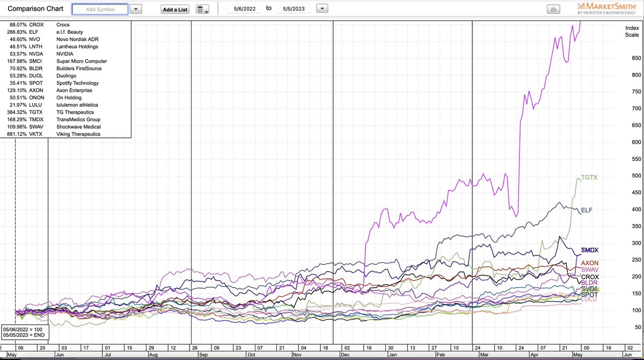The height and width of the screenshot is (360, 644).
Task: Click the CROX line label on chart
Action: tap(590, 276)
